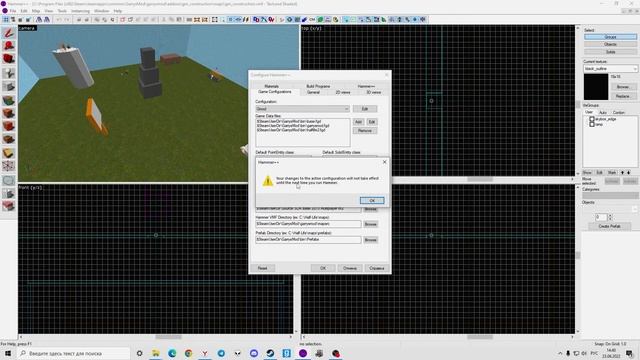Click Add game data file button
Image resolution: width=640 pixels, height=360 pixels.
[x=358, y=122]
